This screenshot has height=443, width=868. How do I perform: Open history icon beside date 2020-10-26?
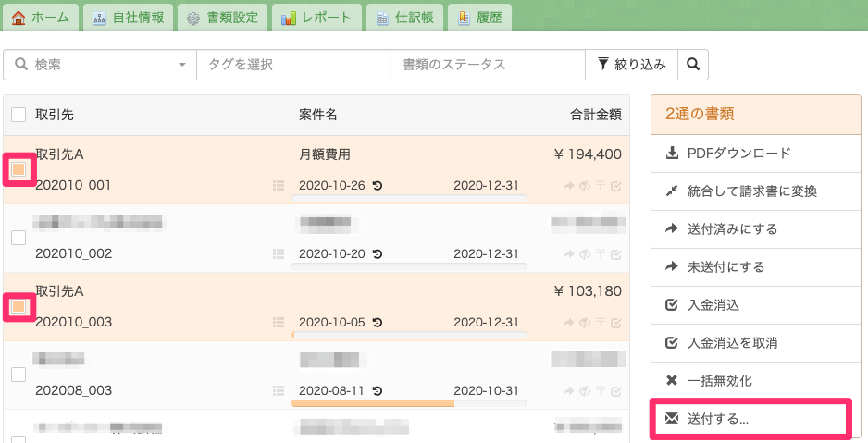[378, 186]
